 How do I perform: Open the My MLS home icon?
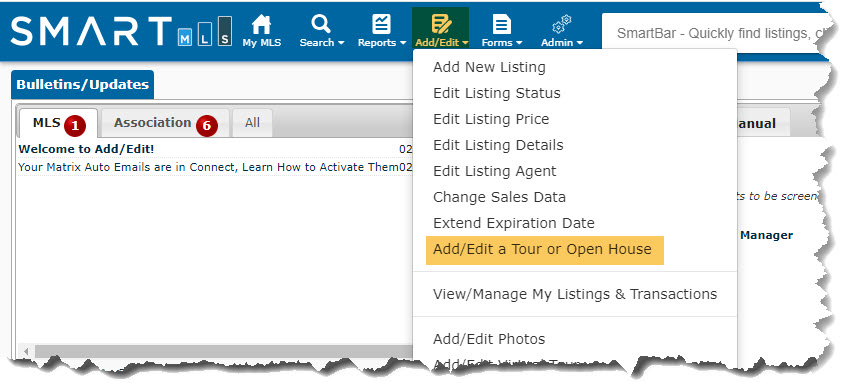pyautogui.click(x=262, y=24)
